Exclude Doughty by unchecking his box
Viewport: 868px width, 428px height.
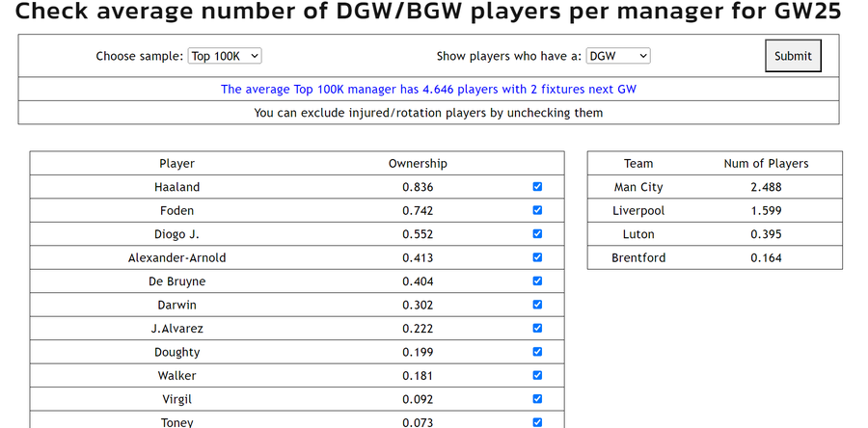(537, 352)
